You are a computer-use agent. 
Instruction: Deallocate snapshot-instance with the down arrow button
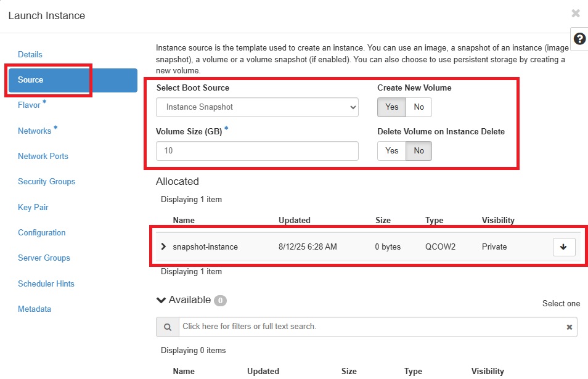[563, 247]
